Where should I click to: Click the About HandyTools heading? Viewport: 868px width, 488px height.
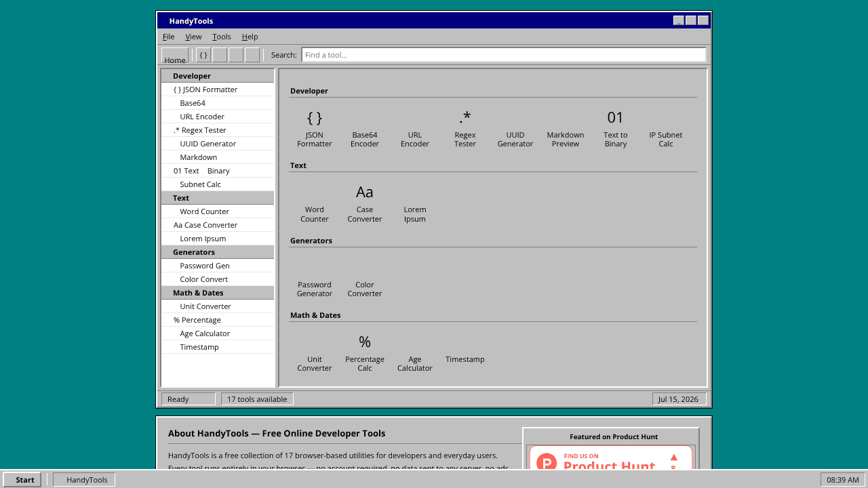pos(277,433)
